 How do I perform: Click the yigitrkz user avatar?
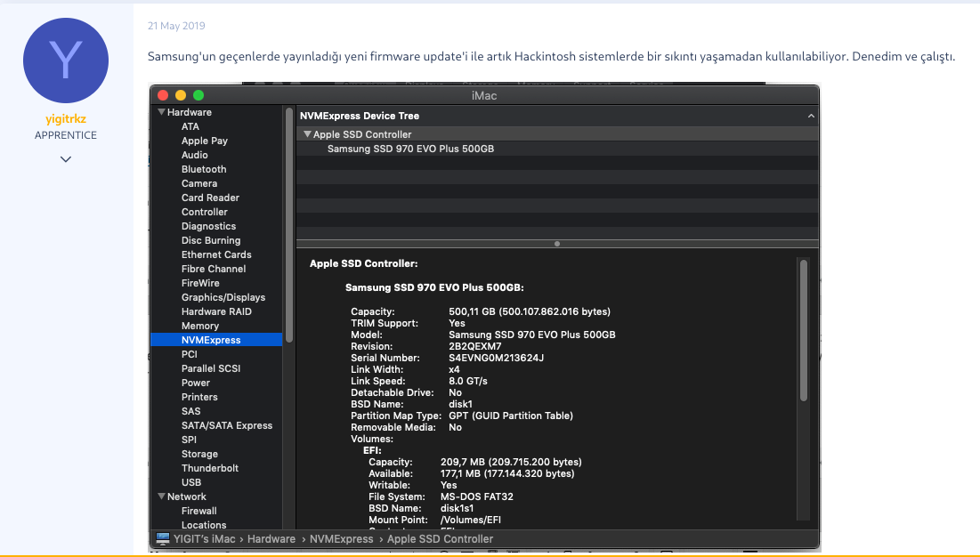(x=66, y=61)
